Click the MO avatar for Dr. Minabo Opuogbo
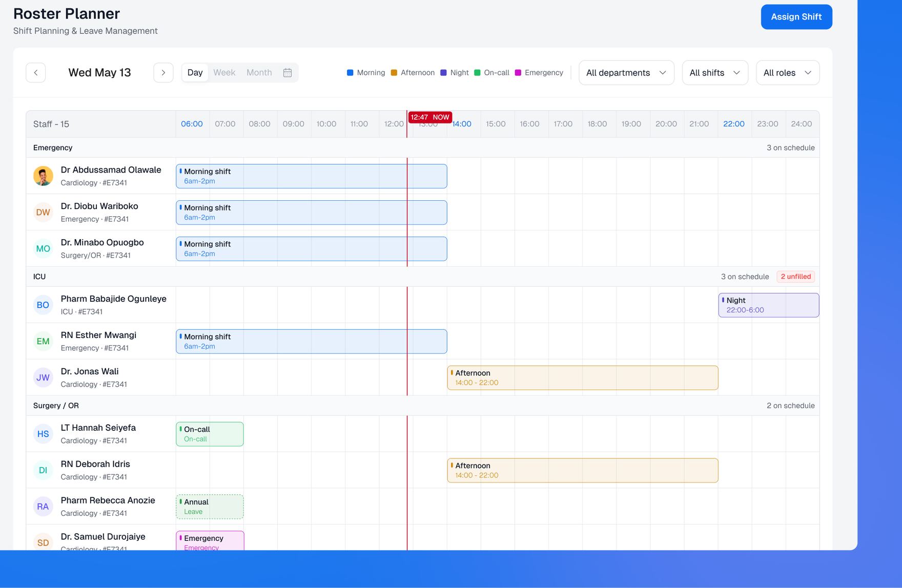 point(43,248)
